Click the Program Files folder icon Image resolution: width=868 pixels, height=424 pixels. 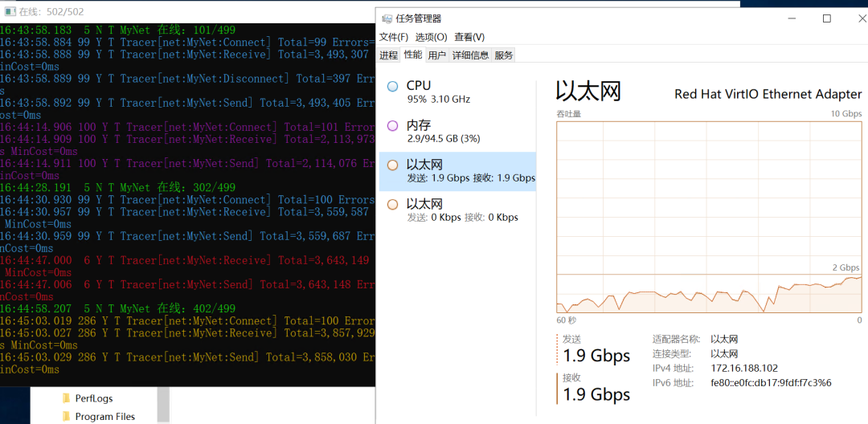[x=67, y=416]
